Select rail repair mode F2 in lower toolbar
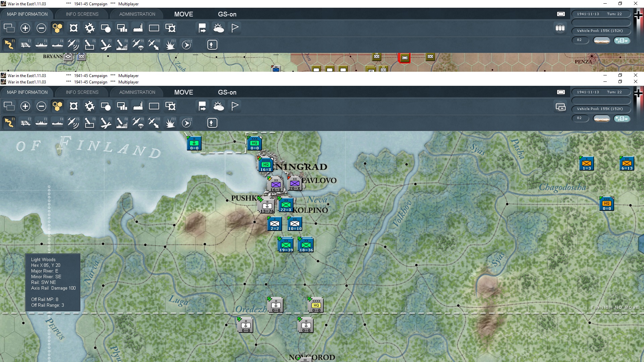This screenshot has width=644, height=362. (x=25, y=123)
